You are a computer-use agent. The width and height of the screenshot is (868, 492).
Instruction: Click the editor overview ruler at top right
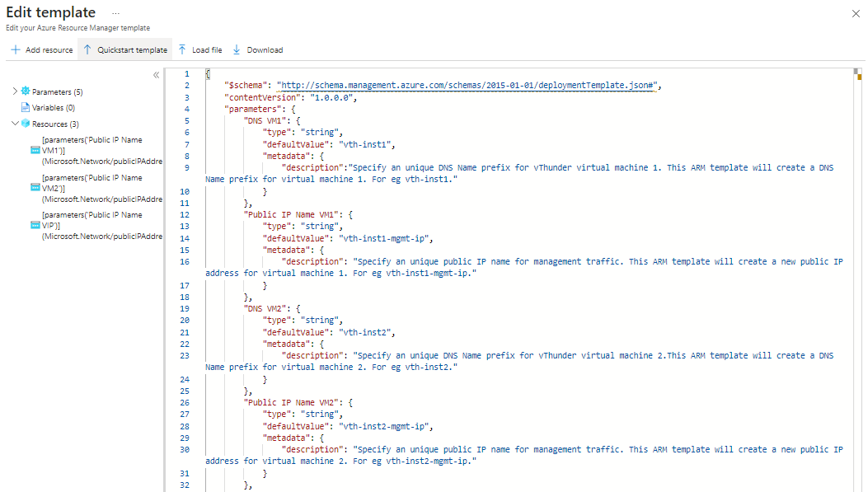858,74
